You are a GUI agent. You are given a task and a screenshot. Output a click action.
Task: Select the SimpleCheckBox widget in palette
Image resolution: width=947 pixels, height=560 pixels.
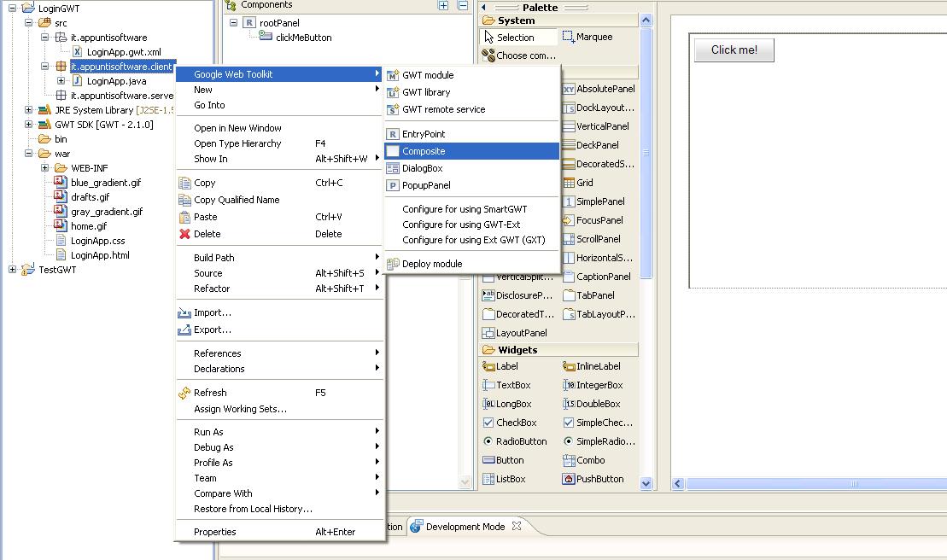coord(599,423)
